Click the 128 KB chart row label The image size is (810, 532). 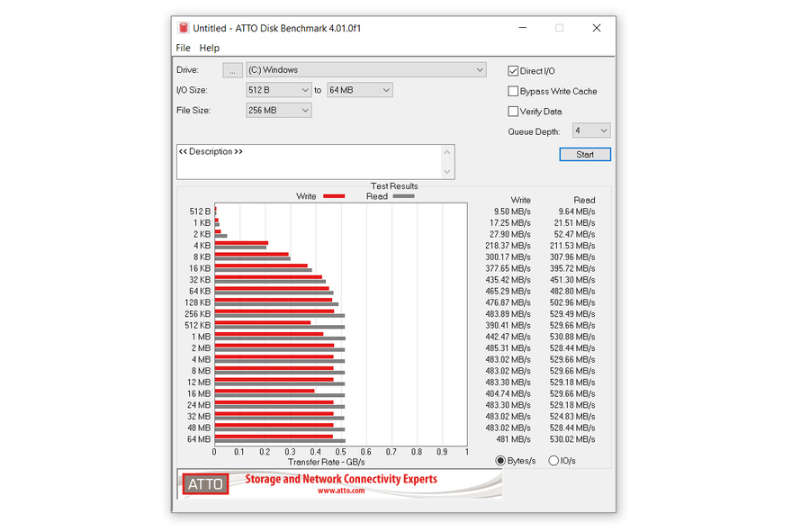[x=197, y=302]
